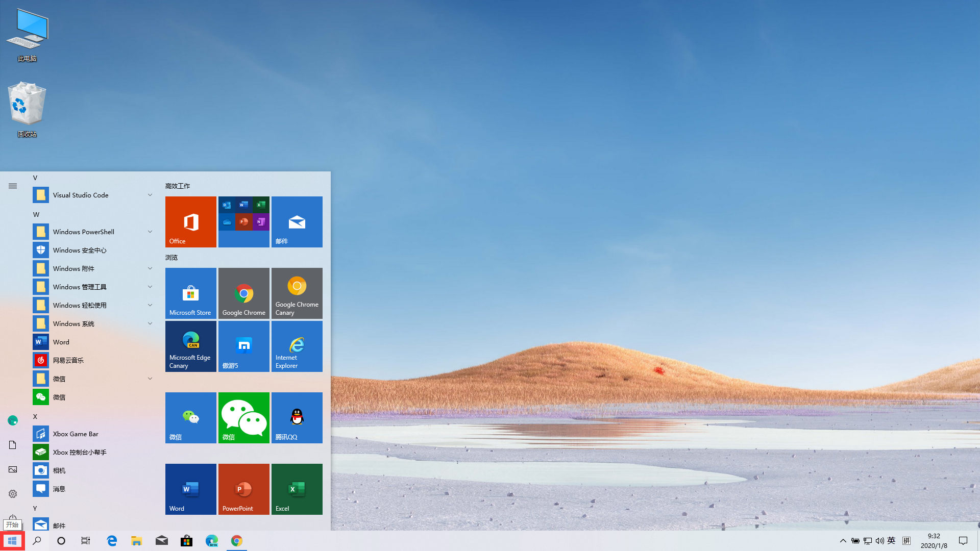Jump to letter X section header
Screen dimensions: 980x551
tap(35, 416)
